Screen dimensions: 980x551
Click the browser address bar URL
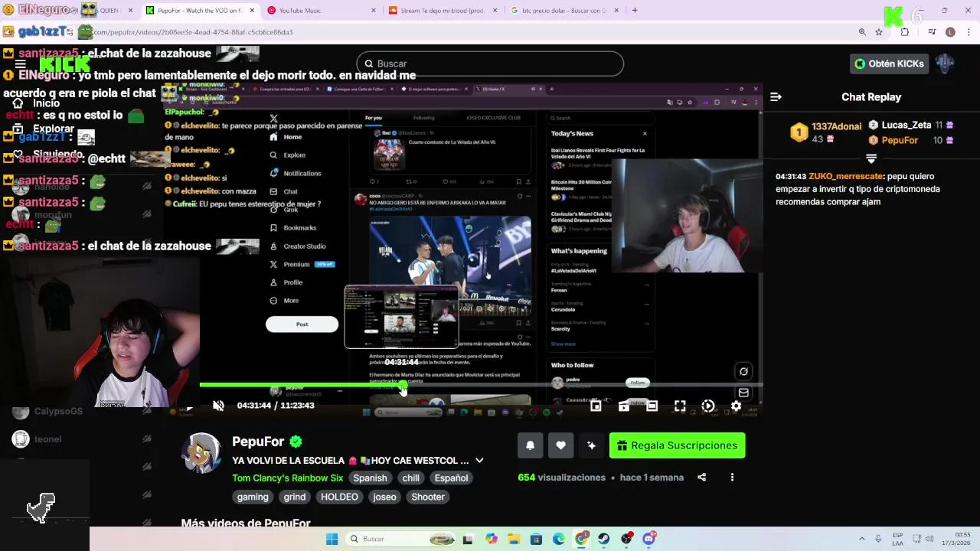click(193, 32)
